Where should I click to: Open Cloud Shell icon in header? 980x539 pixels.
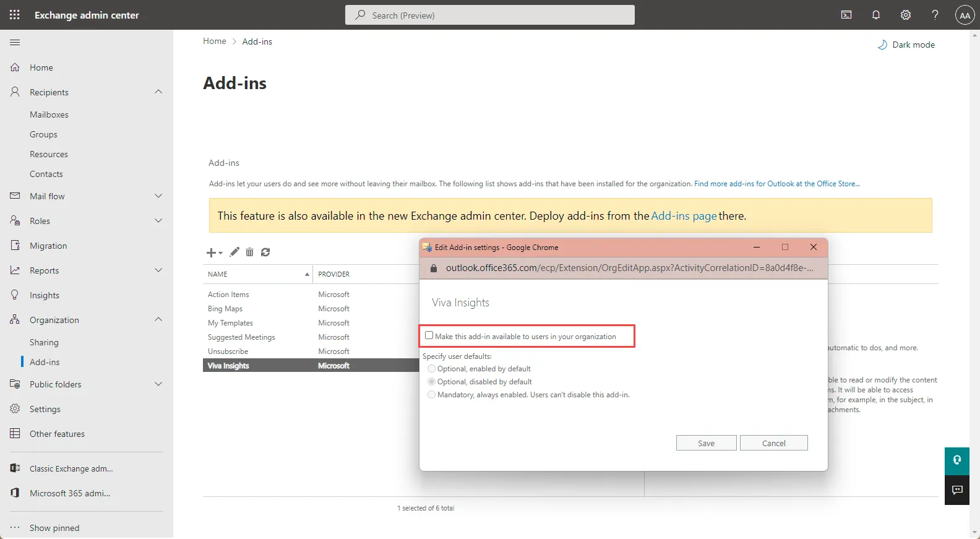pos(846,15)
